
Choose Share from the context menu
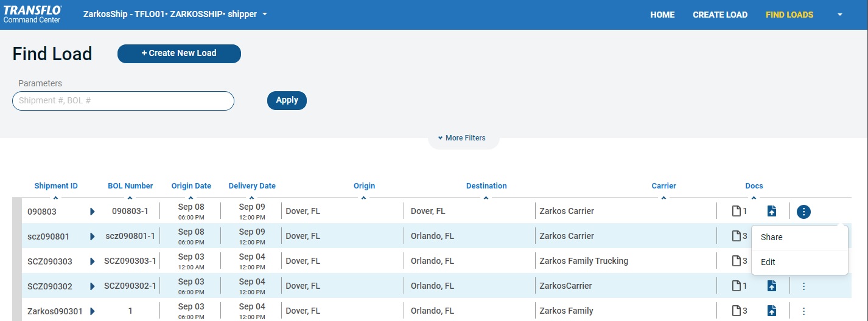tap(800, 237)
